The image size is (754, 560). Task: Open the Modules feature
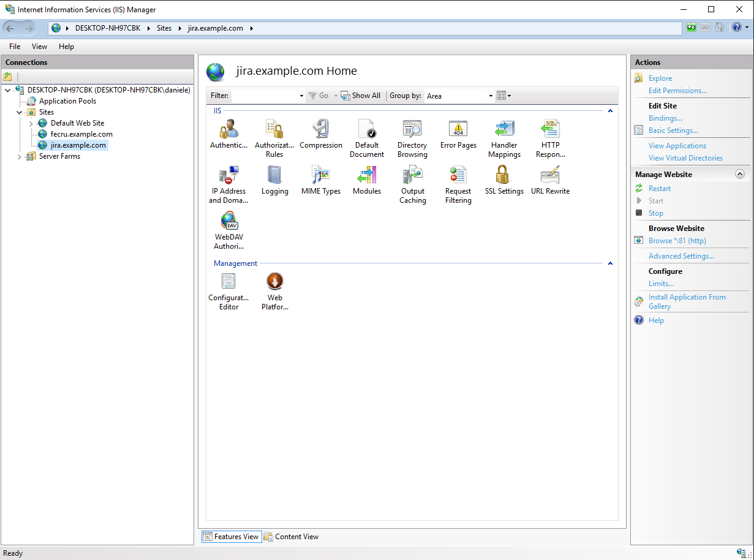(367, 181)
